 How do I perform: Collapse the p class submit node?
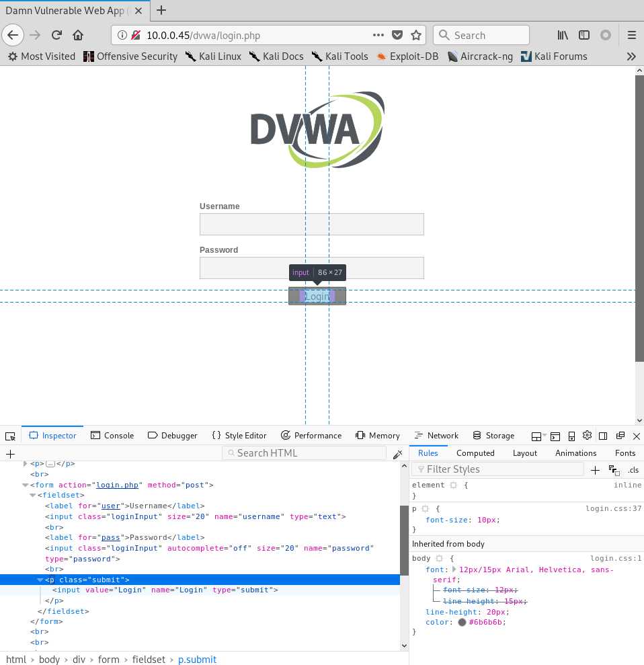tap(40, 580)
